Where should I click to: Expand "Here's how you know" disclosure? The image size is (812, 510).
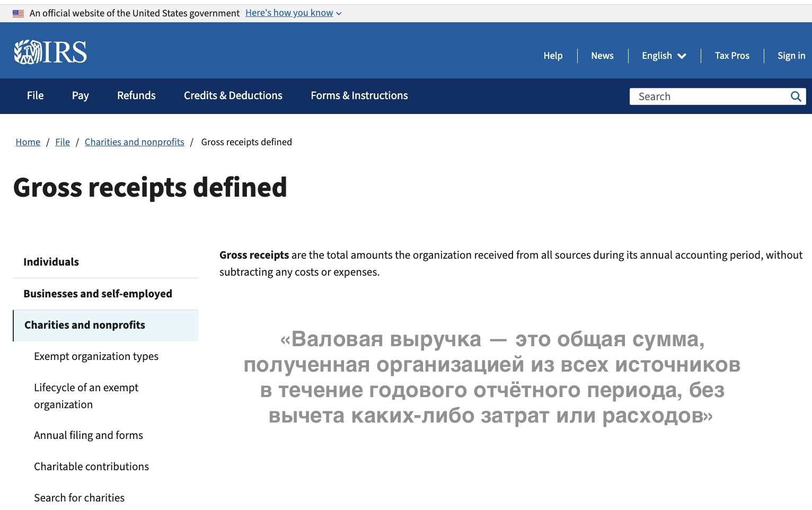(x=293, y=13)
